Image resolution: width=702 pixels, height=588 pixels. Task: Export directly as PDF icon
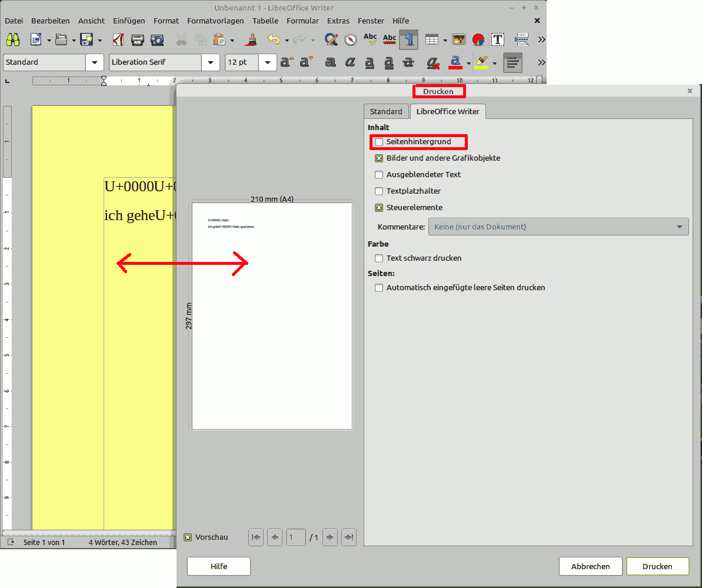pos(118,40)
